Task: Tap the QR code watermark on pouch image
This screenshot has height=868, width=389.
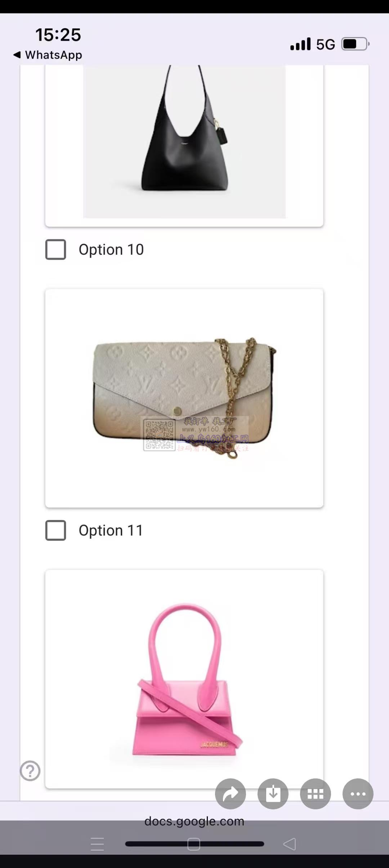Action: tap(159, 435)
